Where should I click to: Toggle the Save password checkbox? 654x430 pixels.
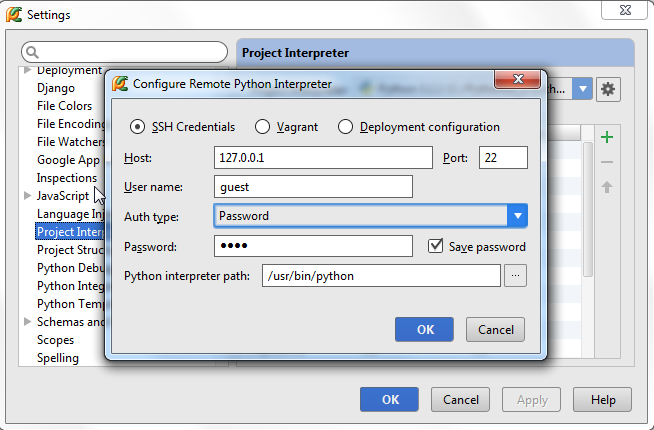click(435, 246)
